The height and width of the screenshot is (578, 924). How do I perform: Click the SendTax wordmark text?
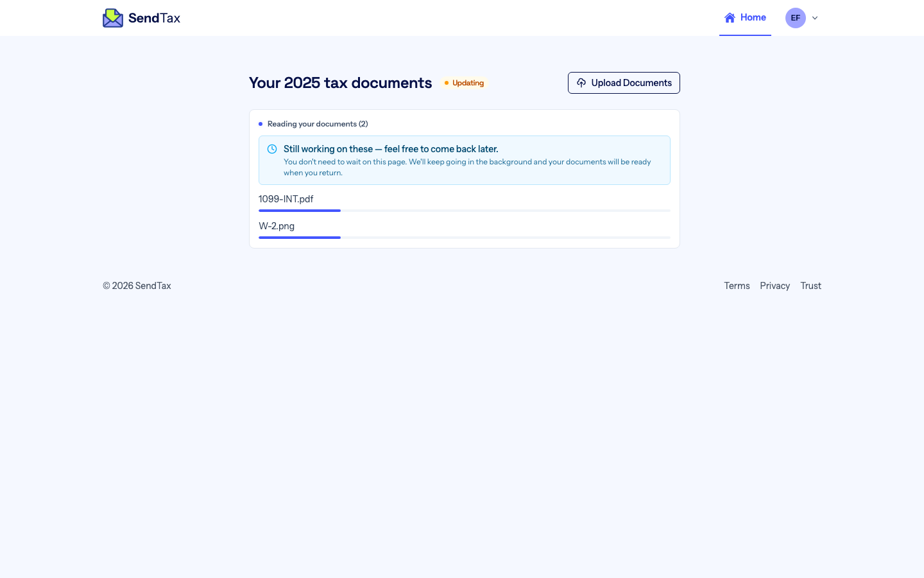point(154,18)
